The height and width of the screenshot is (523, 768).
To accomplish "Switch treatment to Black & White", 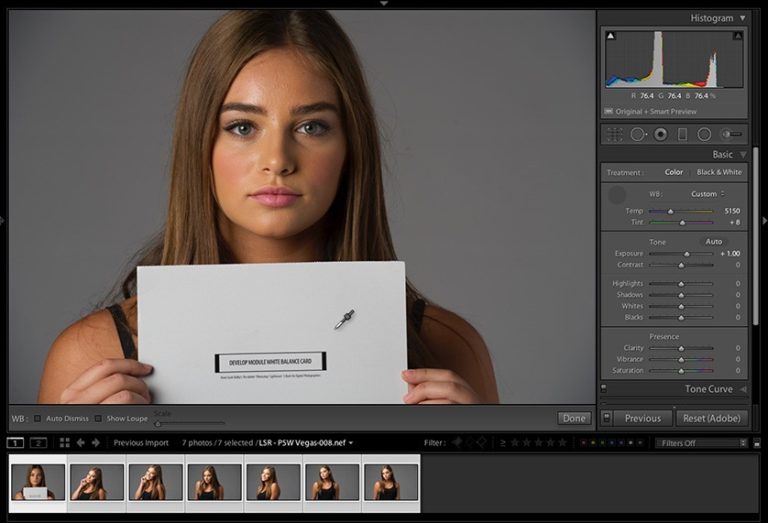I will click(719, 172).
